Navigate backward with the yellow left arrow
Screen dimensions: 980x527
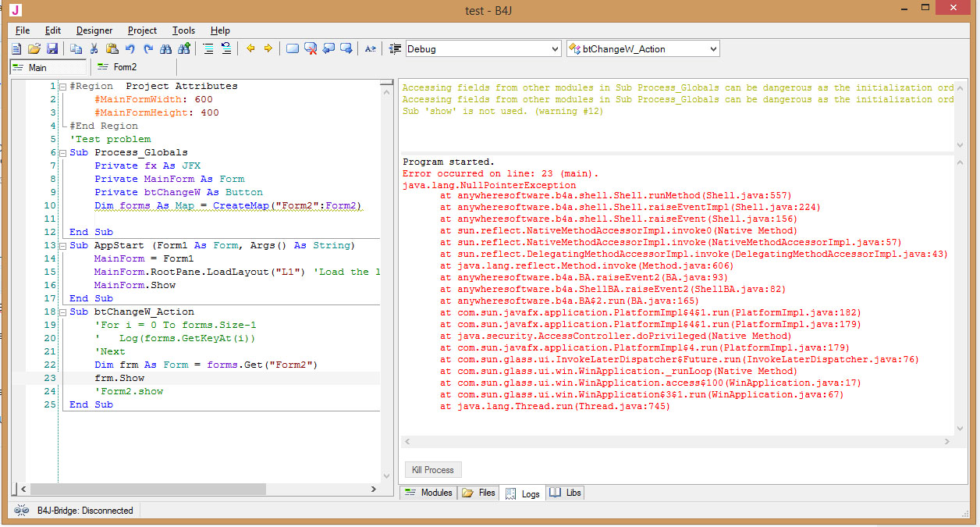click(x=250, y=48)
